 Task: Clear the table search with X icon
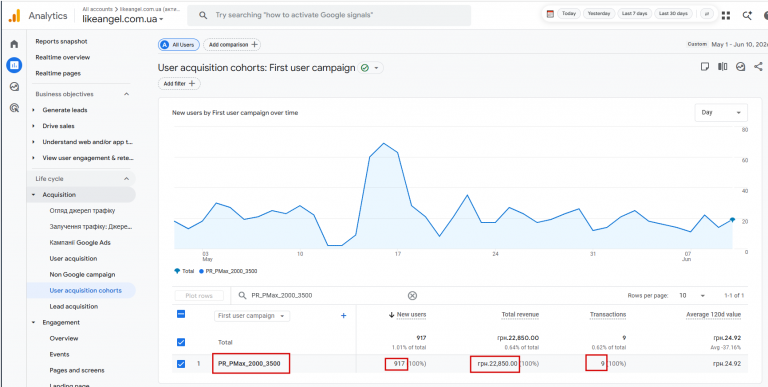pyautogui.click(x=412, y=295)
